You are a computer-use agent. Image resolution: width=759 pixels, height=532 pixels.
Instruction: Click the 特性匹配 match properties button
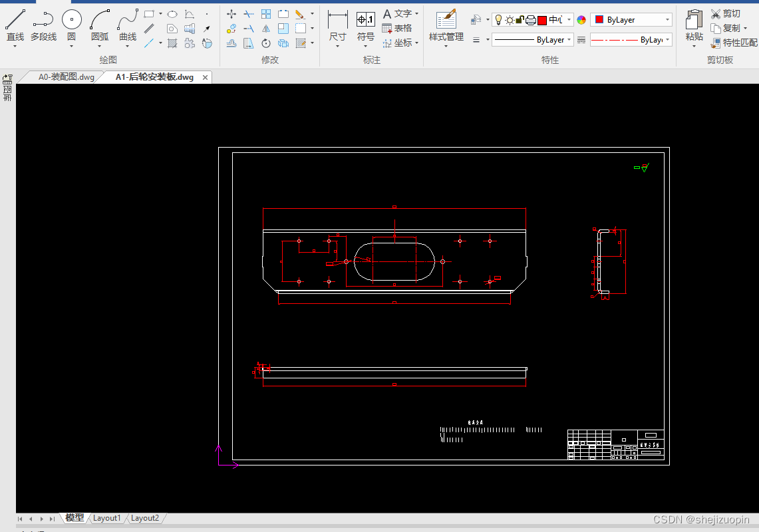click(x=734, y=43)
